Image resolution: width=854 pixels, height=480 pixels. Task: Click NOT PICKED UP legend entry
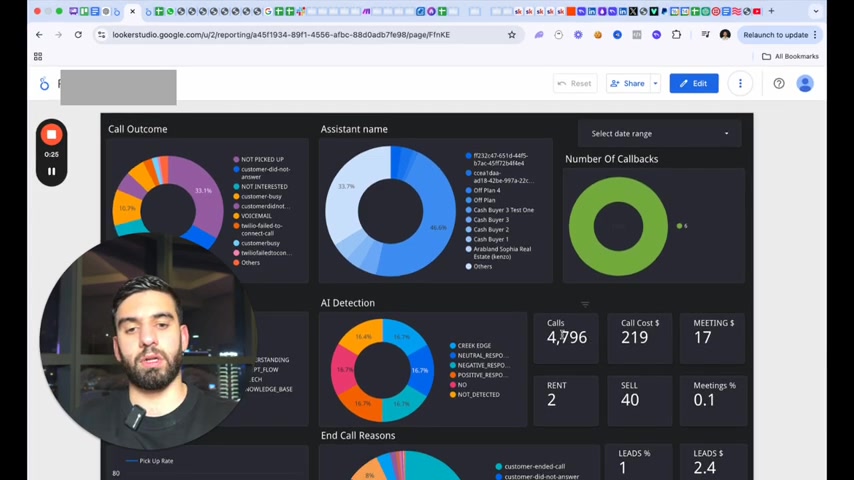click(x=259, y=159)
